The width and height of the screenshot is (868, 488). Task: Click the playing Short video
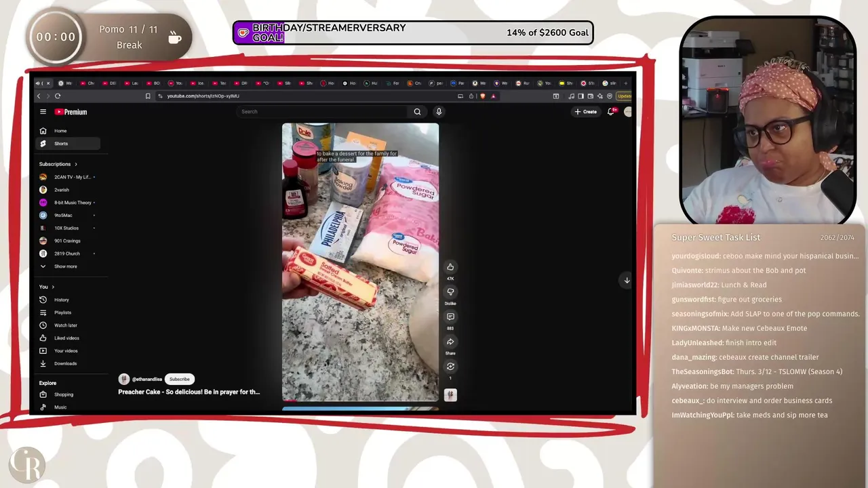click(360, 262)
